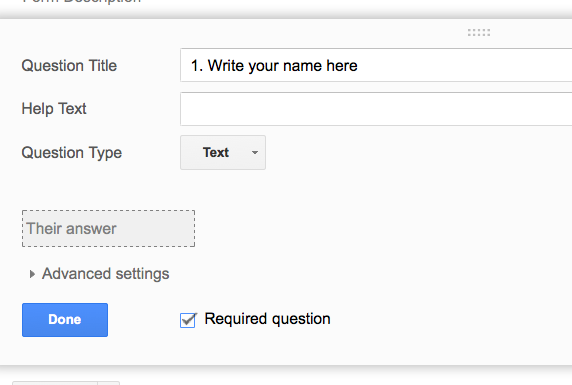Click the small arrow beside Text

click(255, 153)
